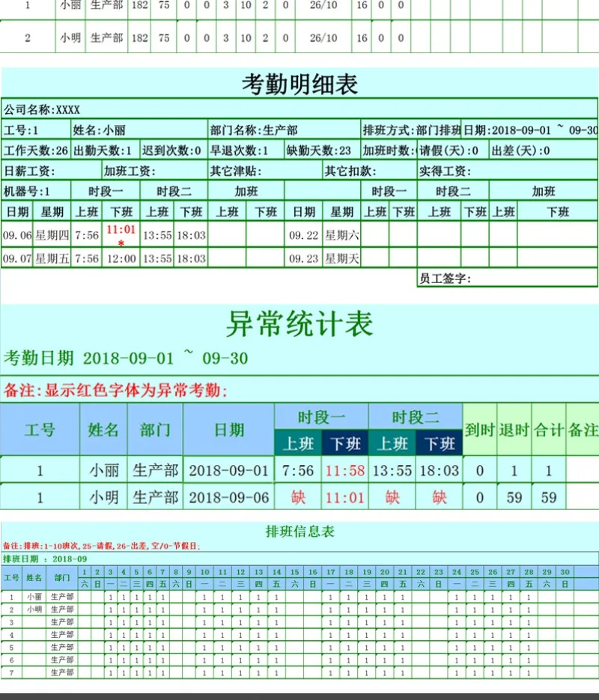Click the 加班工资 cell
The image size is (599, 700).
[x=154, y=171]
